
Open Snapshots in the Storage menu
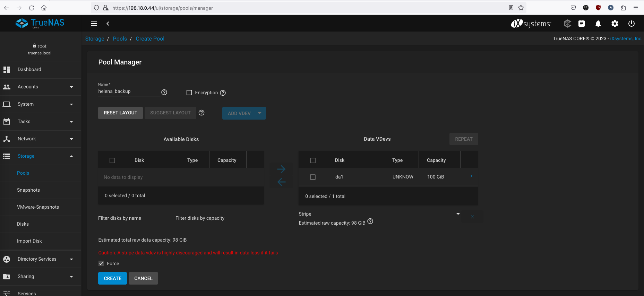coord(28,190)
